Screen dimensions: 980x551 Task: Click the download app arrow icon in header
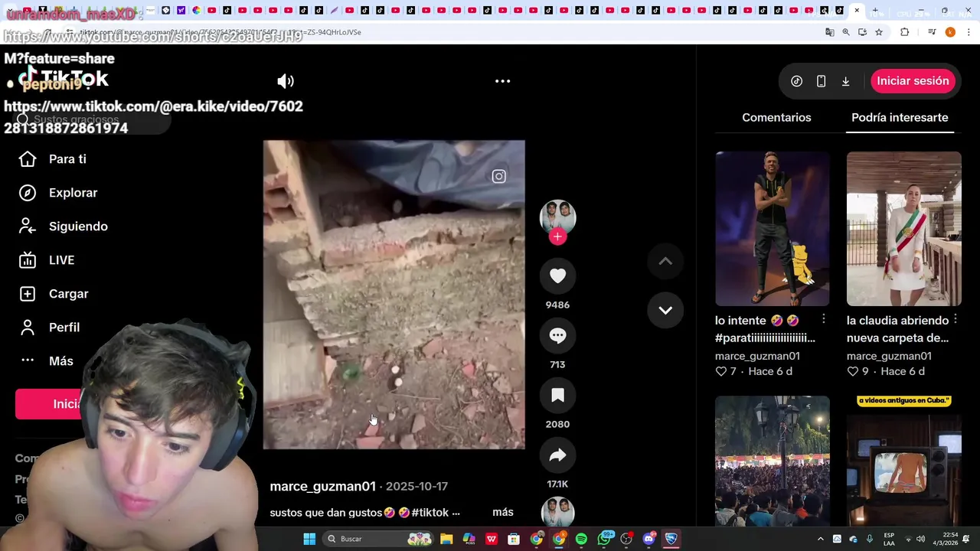845,81
